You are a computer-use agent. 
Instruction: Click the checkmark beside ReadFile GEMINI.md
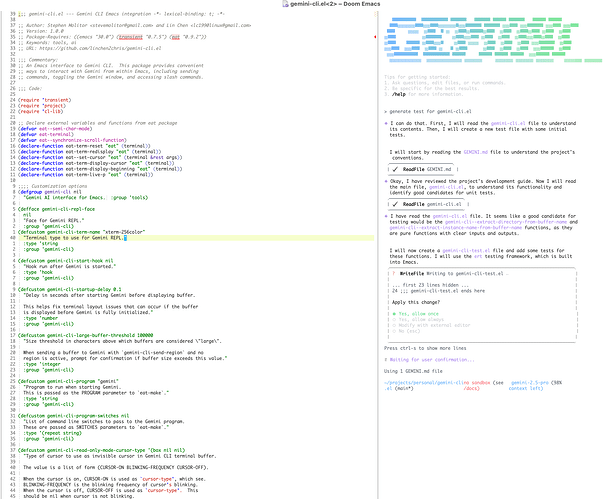(x=395, y=169)
